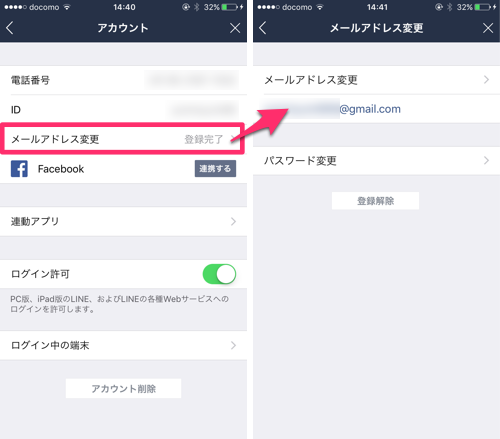
Task: Open ログイン中の端末 via its chevron
Action: tap(233, 345)
